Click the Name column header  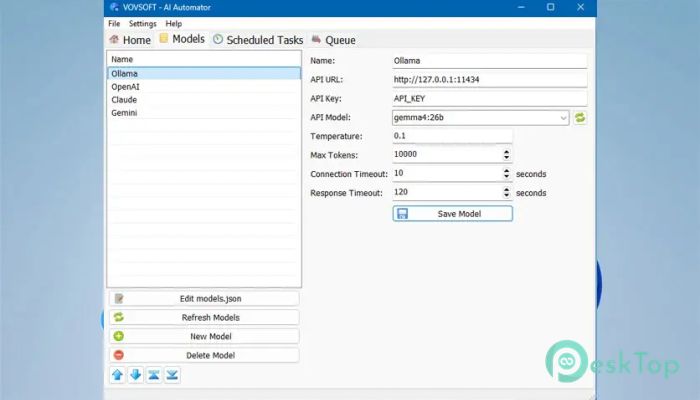(x=204, y=59)
